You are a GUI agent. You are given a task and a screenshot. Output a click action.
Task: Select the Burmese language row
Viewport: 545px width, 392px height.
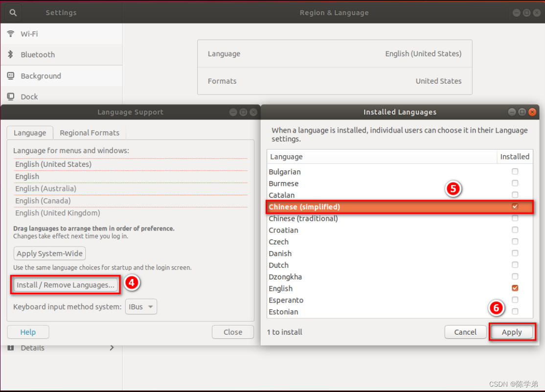coord(400,184)
